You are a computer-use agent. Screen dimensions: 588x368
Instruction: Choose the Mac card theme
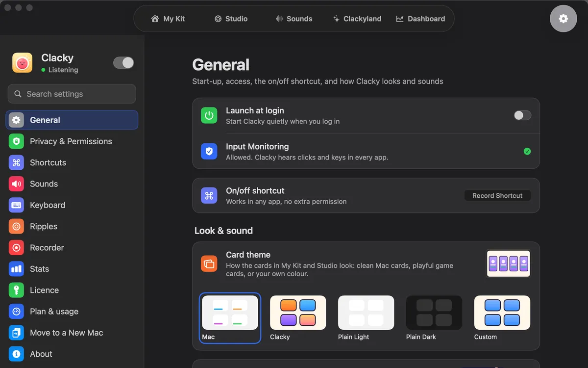point(230,318)
